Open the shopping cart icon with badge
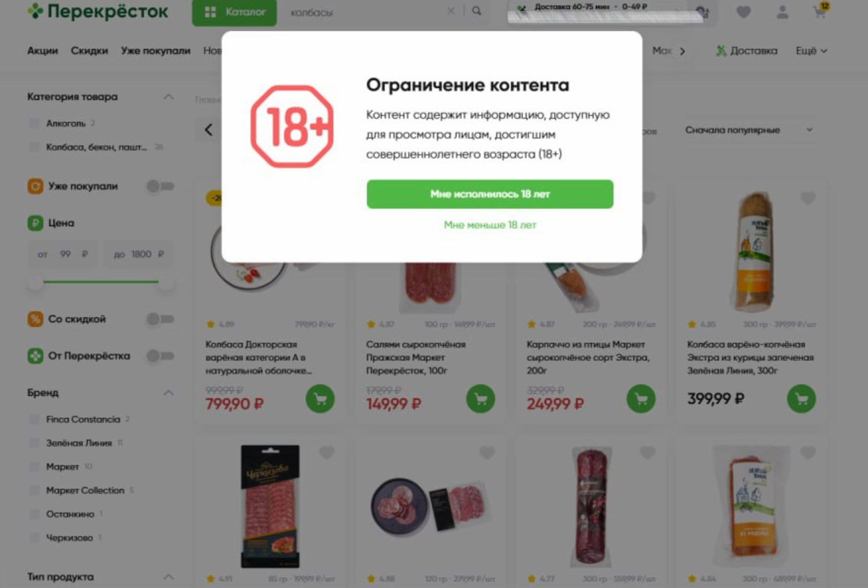 pyautogui.click(x=821, y=11)
